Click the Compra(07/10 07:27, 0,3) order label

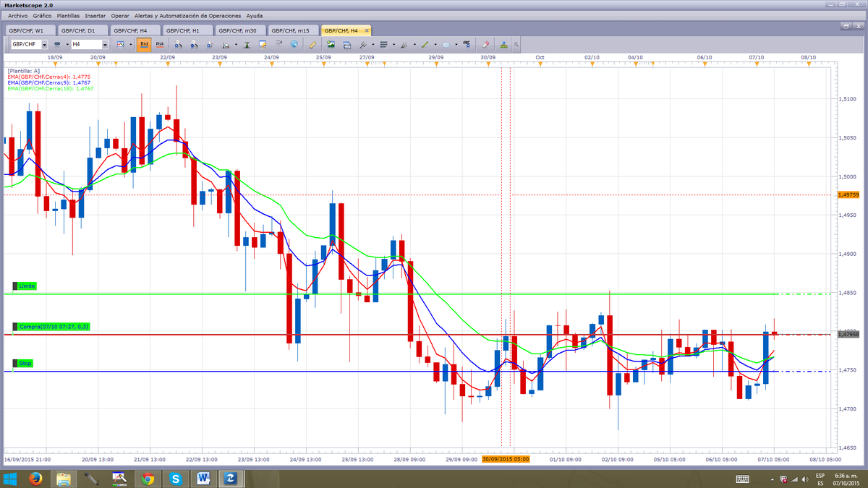coord(51,327)
